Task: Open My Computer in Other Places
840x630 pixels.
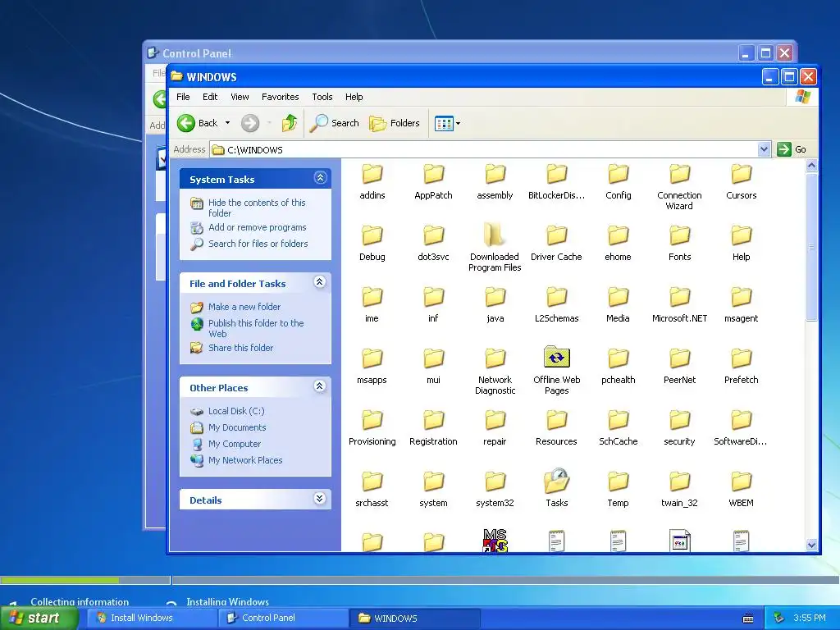Action: (x=234, y=444)
